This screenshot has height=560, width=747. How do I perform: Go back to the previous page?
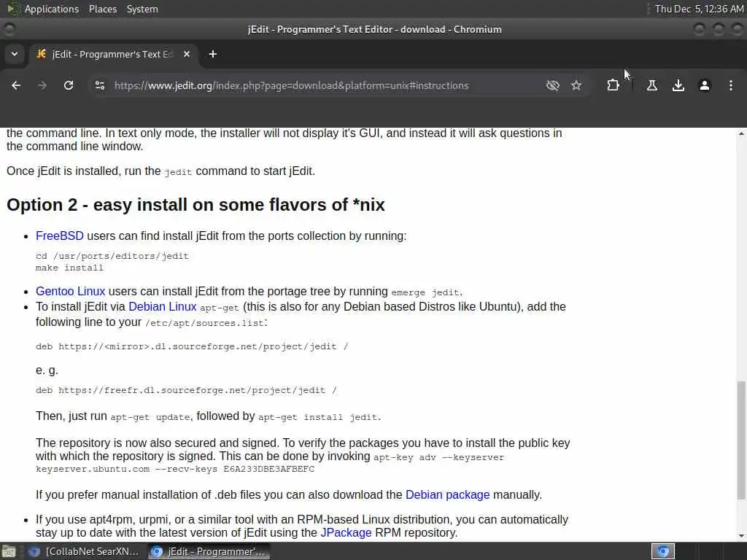point(16,85)
